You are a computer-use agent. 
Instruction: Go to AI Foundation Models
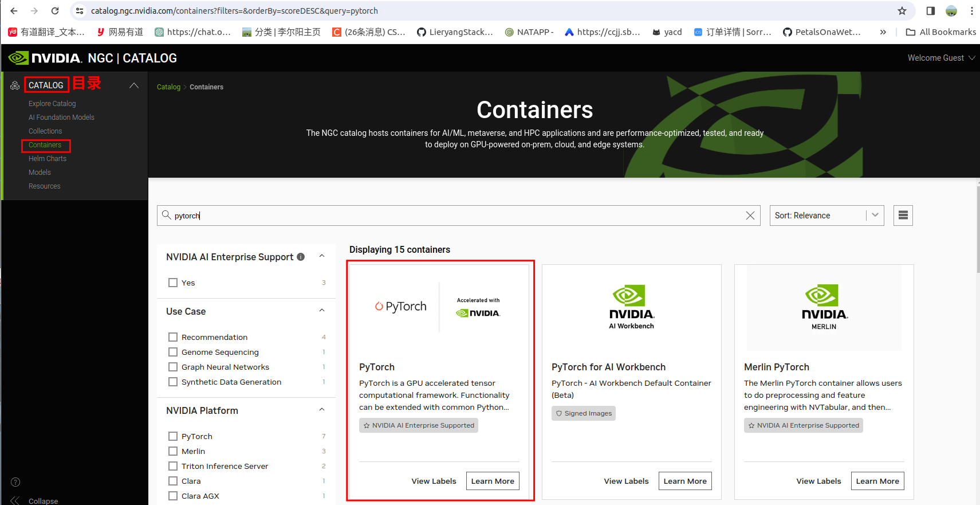click(61, 118)
